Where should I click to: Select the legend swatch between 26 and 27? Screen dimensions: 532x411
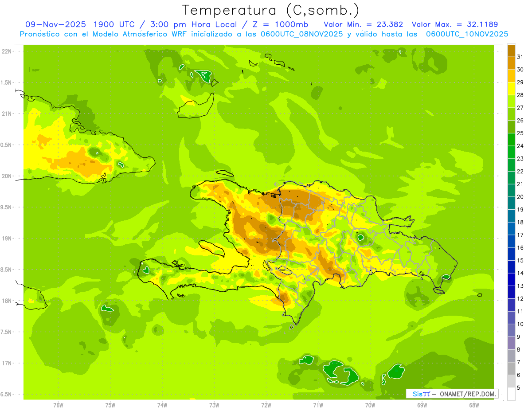pos(511,114)
